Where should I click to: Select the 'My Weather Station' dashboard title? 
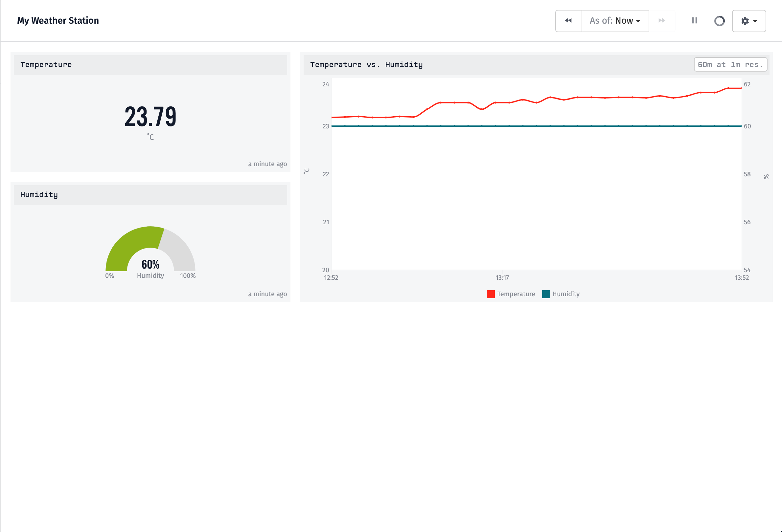click(x=58, y=20)
